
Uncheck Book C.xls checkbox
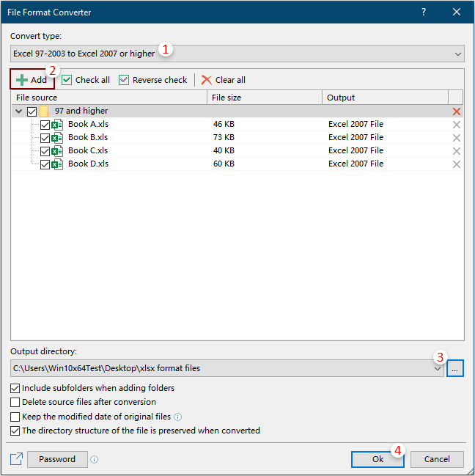[x=45, y=151]
